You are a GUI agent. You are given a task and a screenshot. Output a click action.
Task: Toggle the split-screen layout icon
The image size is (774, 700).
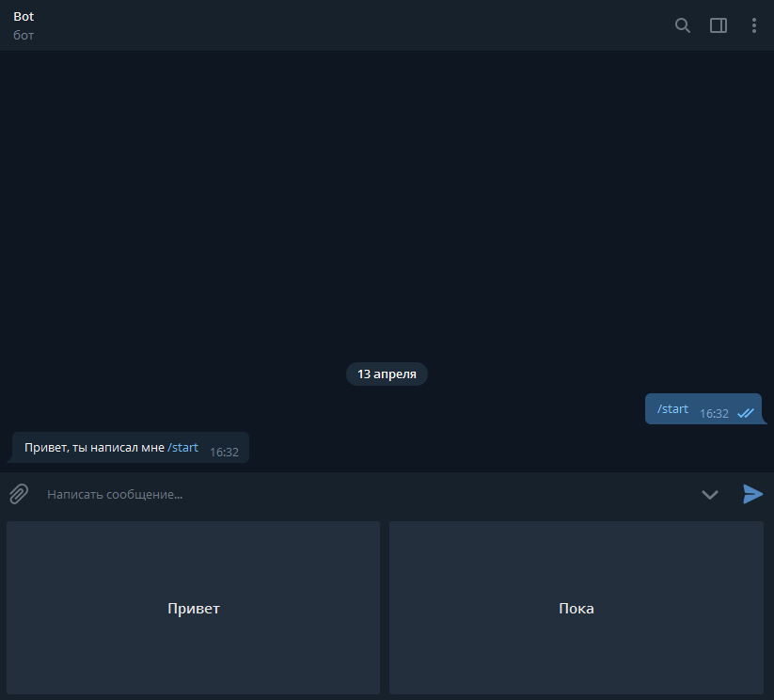tap(718, 25)
